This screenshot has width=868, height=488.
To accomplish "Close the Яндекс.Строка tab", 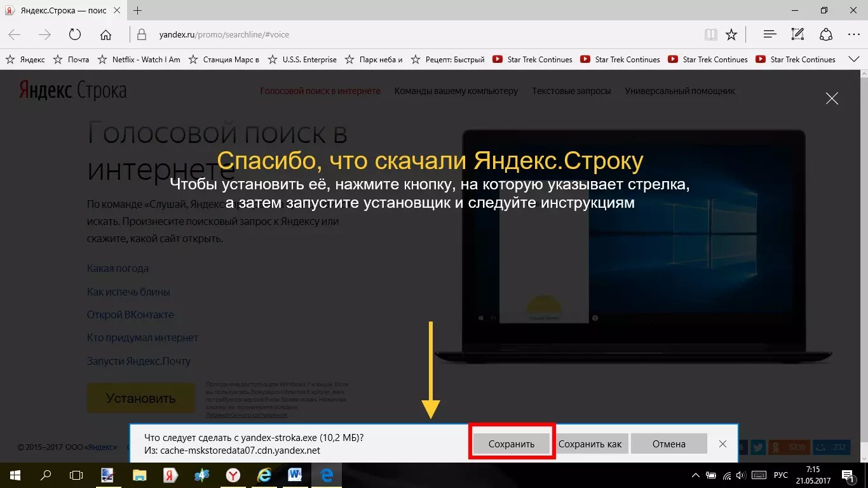I will click(x=118, y=10).
